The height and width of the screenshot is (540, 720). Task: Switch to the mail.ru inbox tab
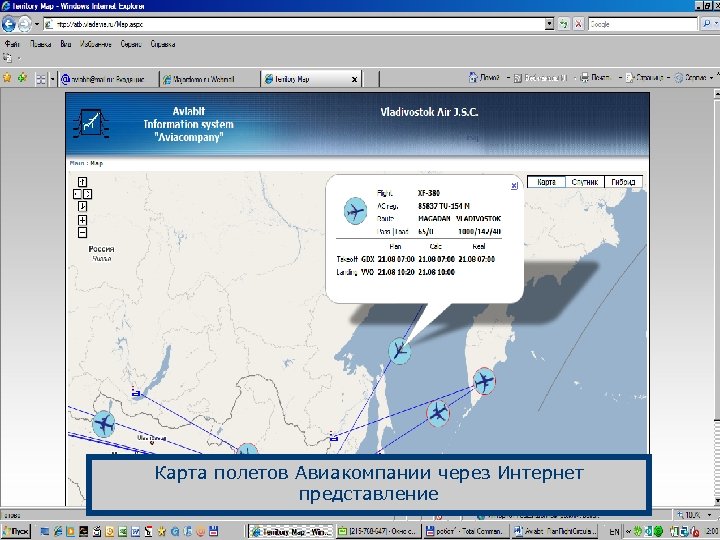coord(107,79)
